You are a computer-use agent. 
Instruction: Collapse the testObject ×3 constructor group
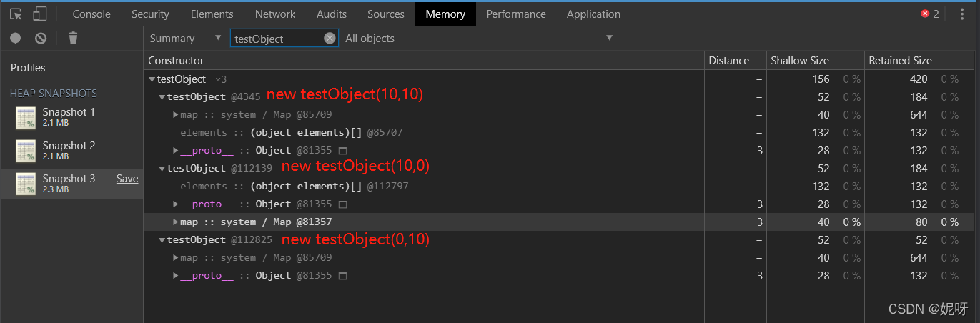pyautogui.click(x=152, y=79)
